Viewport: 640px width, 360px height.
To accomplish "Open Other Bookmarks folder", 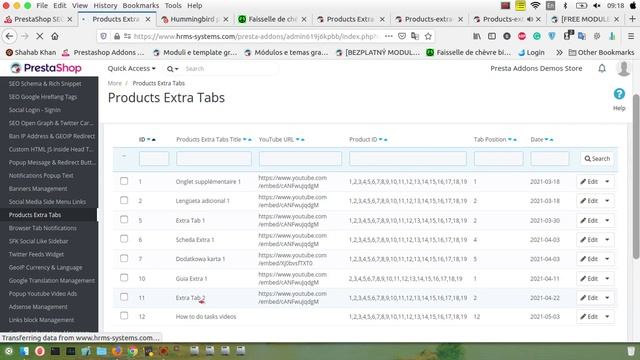I will [602, 52].
